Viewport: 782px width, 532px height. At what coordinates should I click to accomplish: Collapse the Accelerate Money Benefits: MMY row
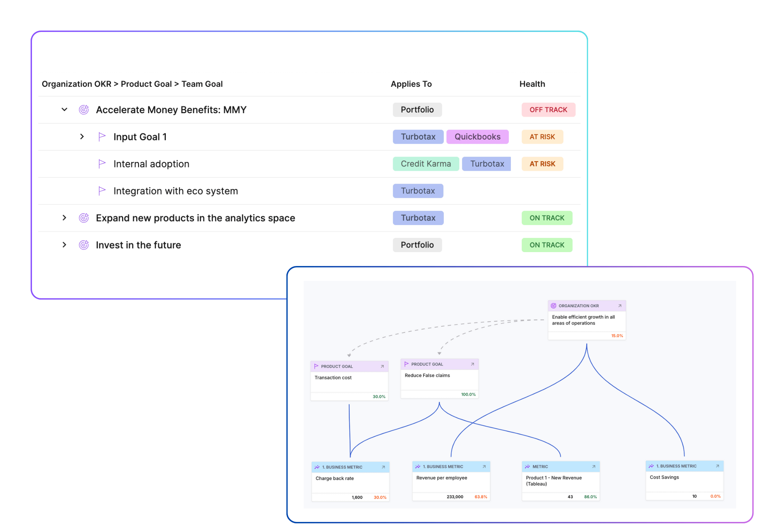(x=64, y=110)
